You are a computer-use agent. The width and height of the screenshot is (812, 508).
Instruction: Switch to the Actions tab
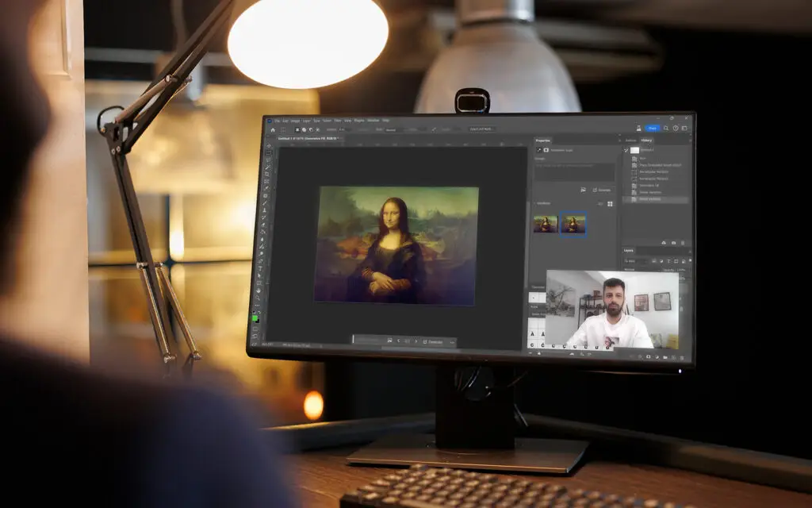(x=630, y=140)
